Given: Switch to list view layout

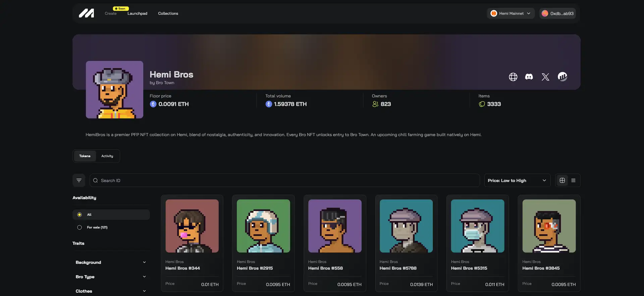Looking at the screenshot, I should [x=573, y=180].
